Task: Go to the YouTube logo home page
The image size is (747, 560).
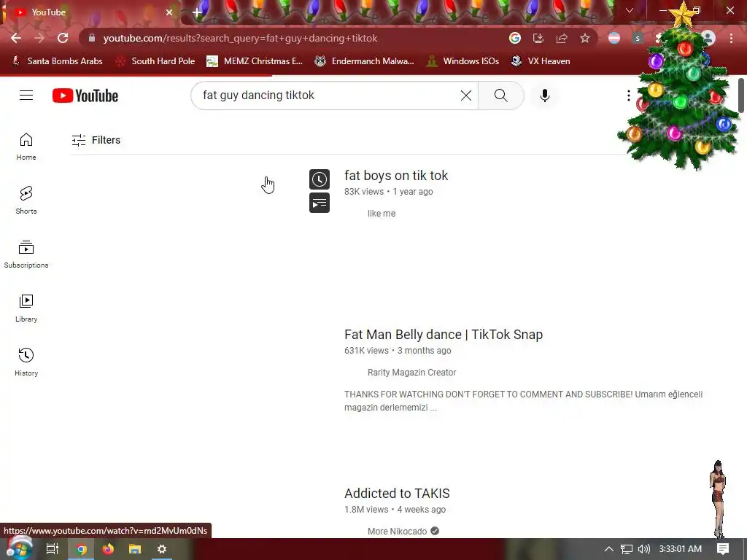Action: pos(85,96)
